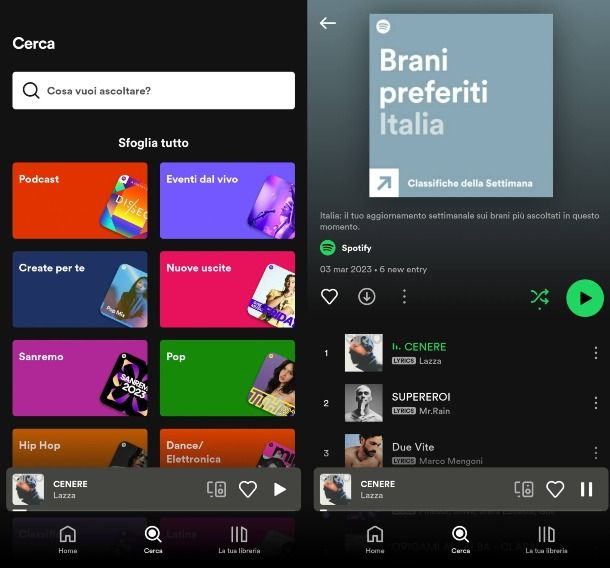Pause CENERE in right mini player
610x568 pixels.
click(x=587, y=489)
